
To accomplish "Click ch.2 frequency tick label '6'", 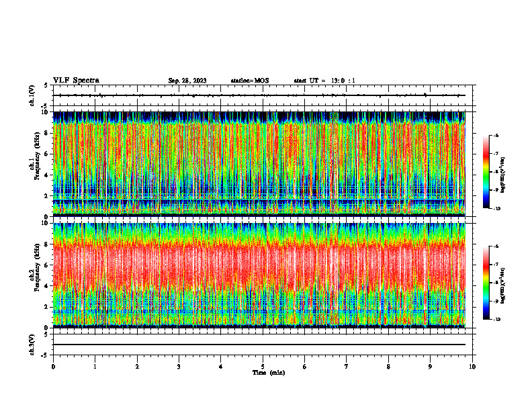I will pyautogui.click(x=47, y=265).
